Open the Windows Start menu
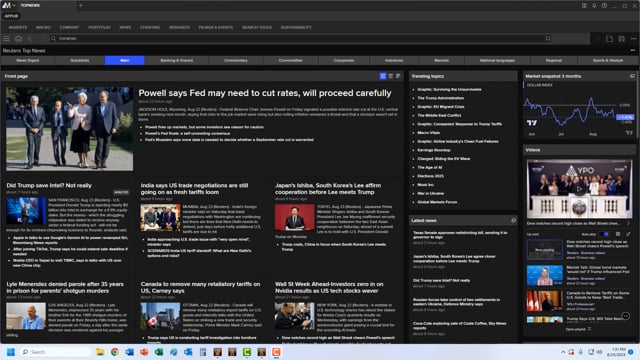This screenshot has height=360, width=640. [x=11, y=352]
